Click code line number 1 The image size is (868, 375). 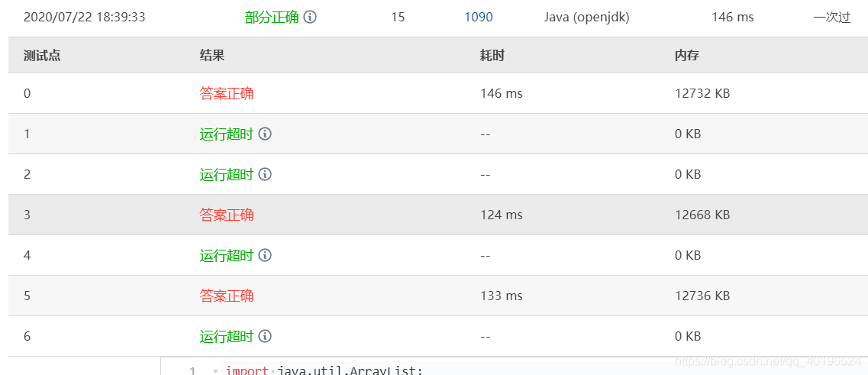[x=192, y=370]
